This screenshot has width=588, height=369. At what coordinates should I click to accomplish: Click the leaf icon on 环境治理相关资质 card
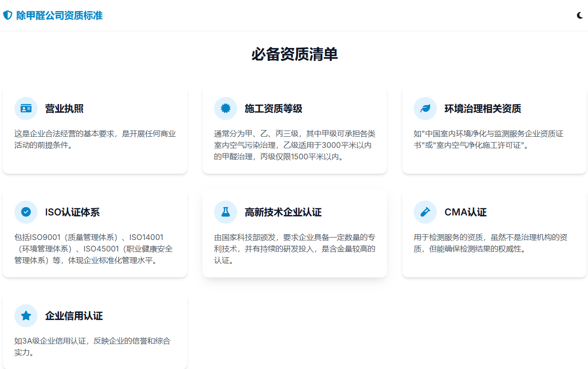click(x=425, y=108)
